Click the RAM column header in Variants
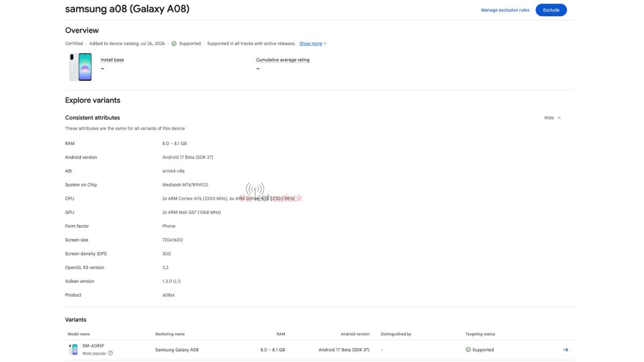 tap(281, 334)
